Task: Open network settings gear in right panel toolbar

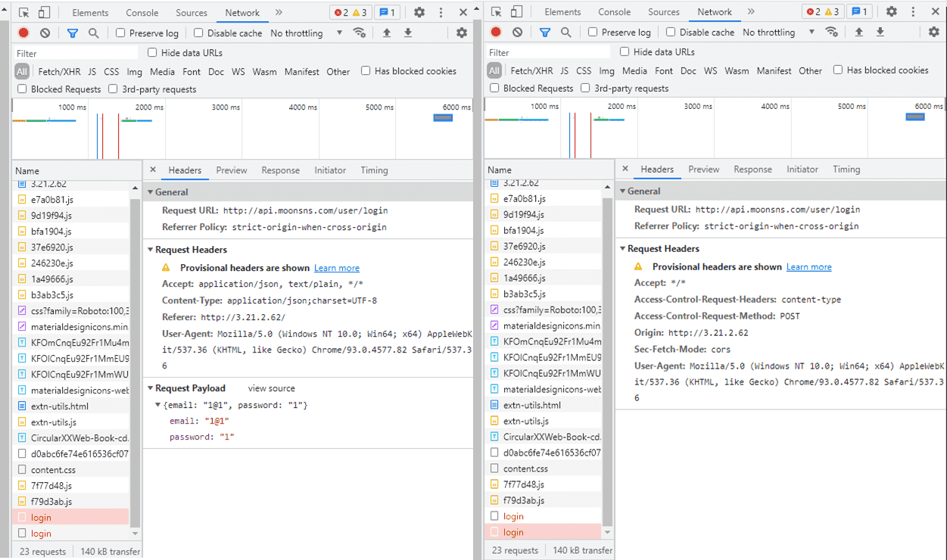Action: 934,33
